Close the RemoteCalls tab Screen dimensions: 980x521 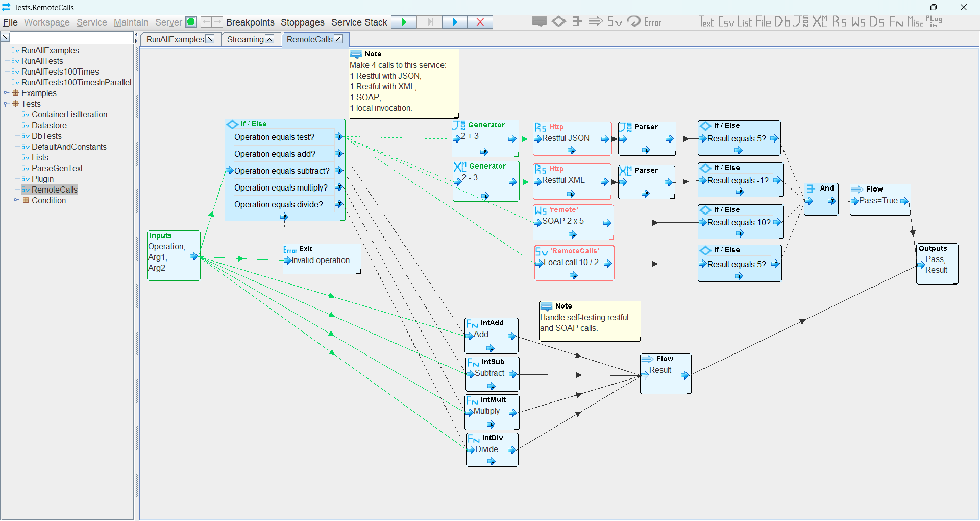[338, 39]
